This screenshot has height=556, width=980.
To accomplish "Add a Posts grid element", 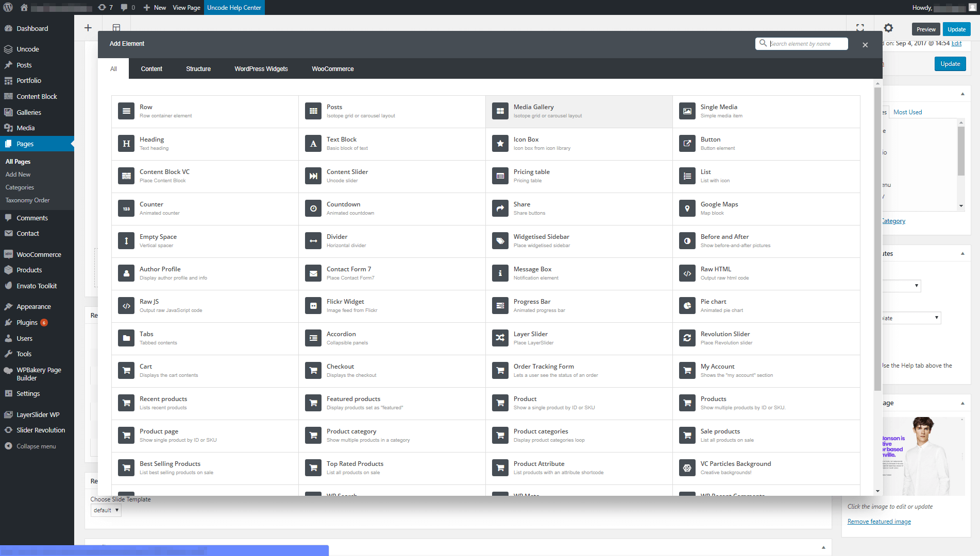I will pyautogui.click(x=392, y=111).
